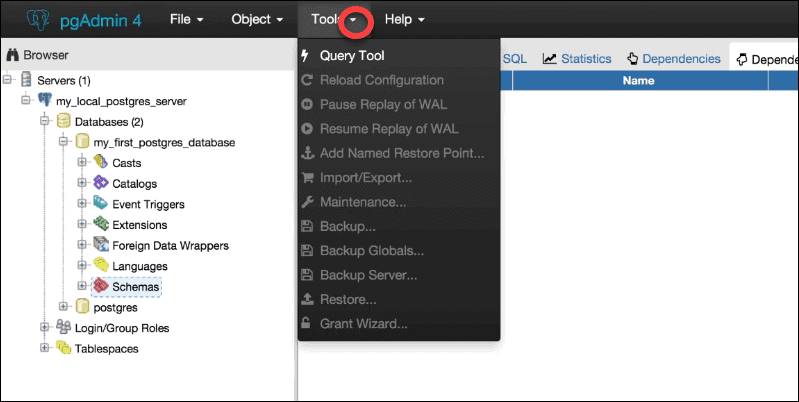Click the pgAdmin 4 elephant logo

[40, 20]
